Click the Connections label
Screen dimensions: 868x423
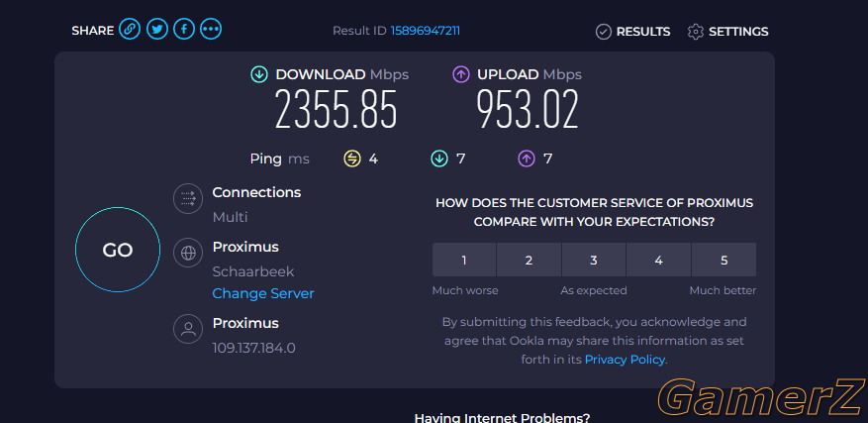(257, 192)
